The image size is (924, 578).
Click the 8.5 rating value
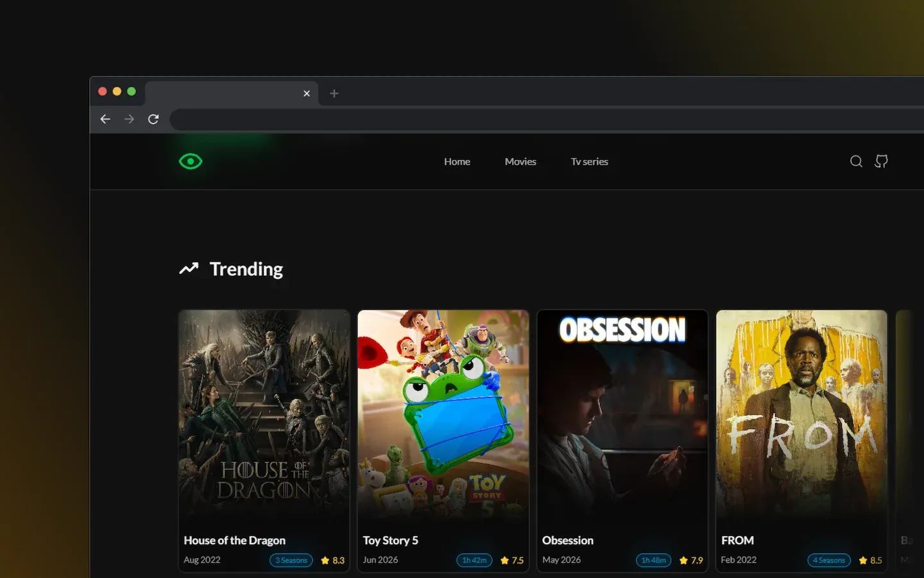(x=876, y=560)
